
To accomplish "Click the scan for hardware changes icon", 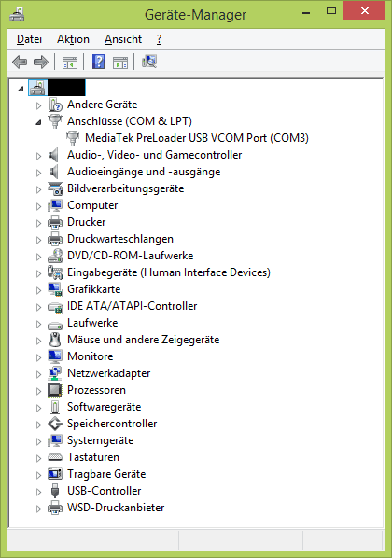I will pos(149,62).
